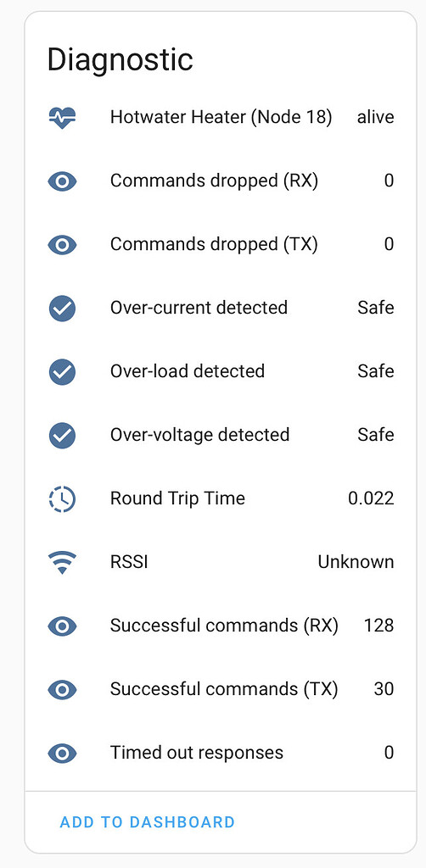Open Successful commands (RX) entity label
Screen dimensions: 426x868
point(224,626)
